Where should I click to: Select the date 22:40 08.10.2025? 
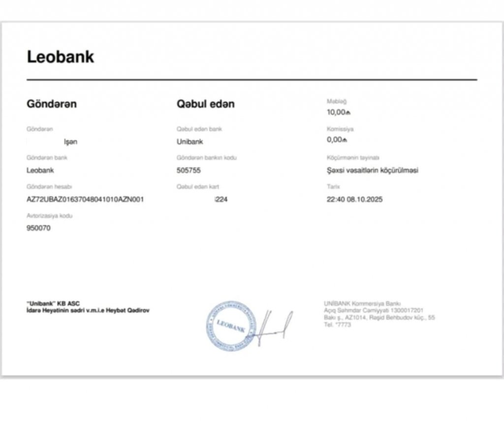(x=354, y=199)
